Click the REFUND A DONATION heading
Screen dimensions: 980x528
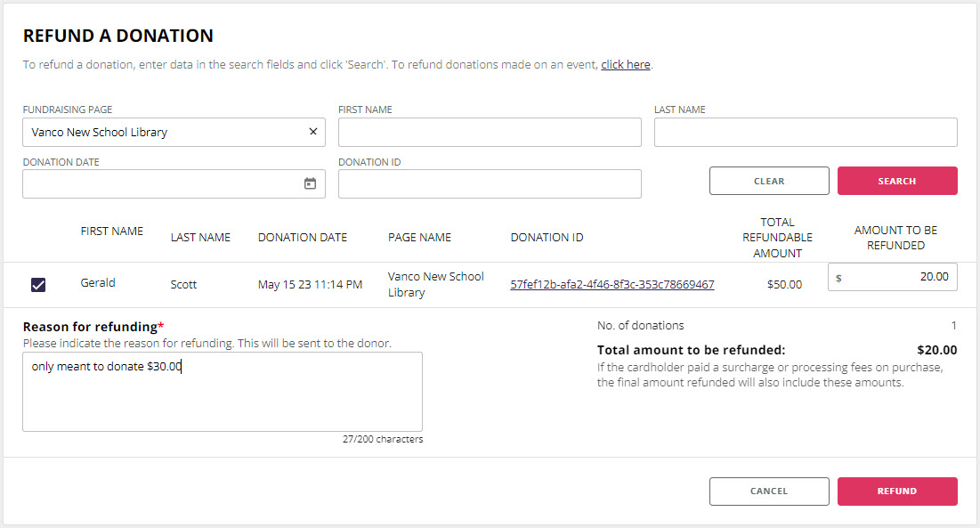117,35
